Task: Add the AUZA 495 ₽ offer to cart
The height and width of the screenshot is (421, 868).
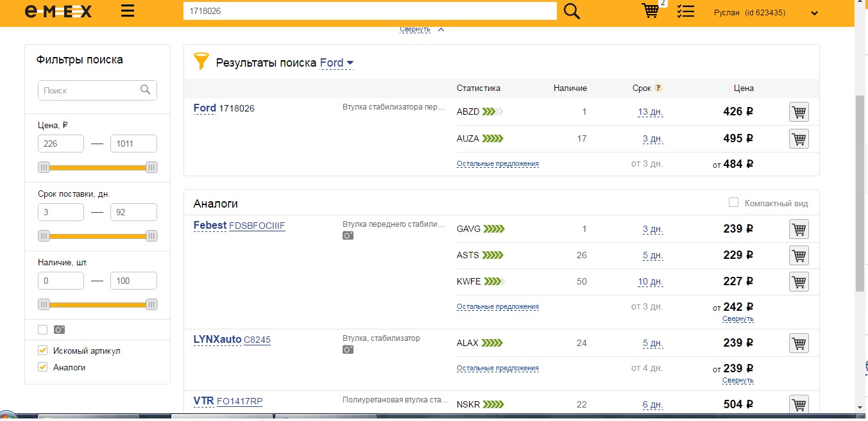Action: click(x=799, y=139)
